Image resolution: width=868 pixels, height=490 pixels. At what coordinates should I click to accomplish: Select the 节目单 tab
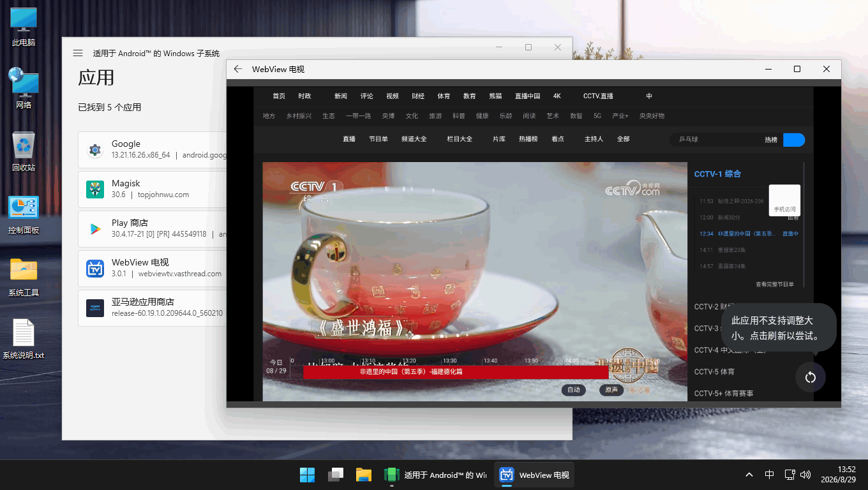(378, 139)
